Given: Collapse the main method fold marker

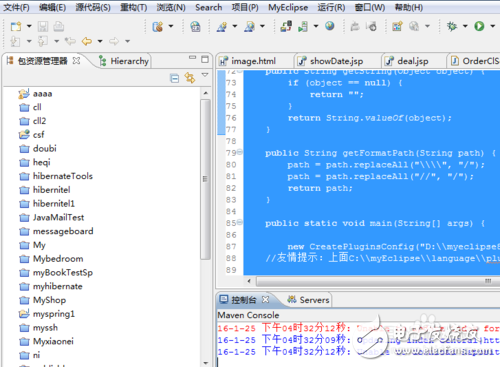Looking at the screenshot, I should click(x=239, y=222).
